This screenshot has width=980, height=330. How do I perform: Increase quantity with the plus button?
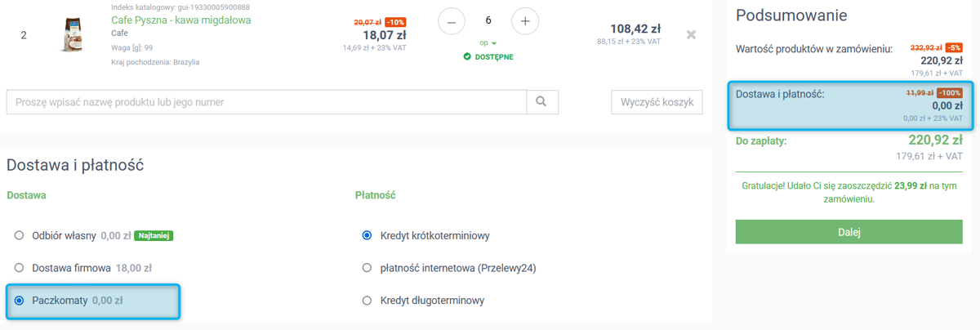tap(524, 20)
